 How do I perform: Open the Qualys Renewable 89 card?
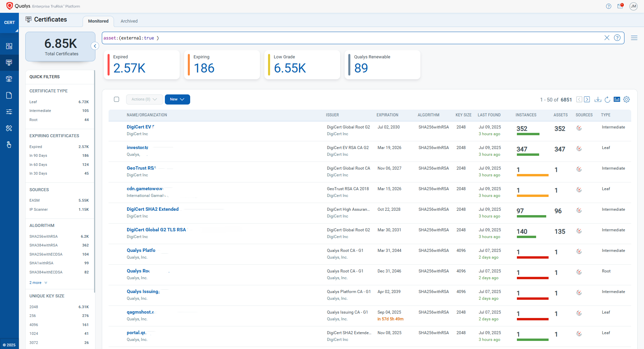pyautogui.click(x=382, y=65)
